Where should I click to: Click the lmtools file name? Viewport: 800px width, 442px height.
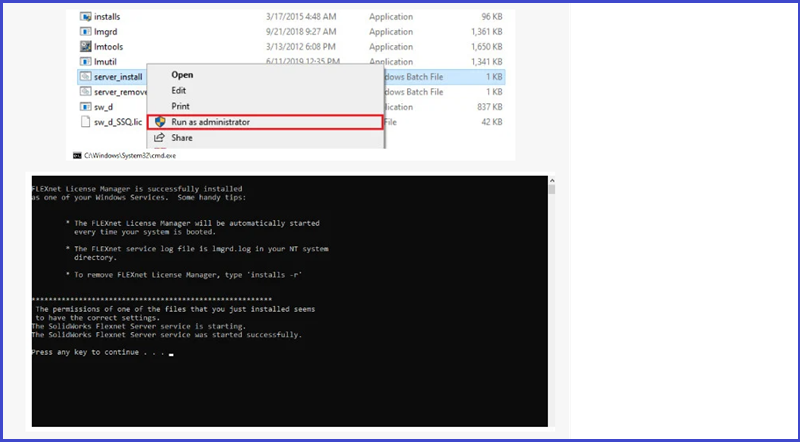click(110, 47)
